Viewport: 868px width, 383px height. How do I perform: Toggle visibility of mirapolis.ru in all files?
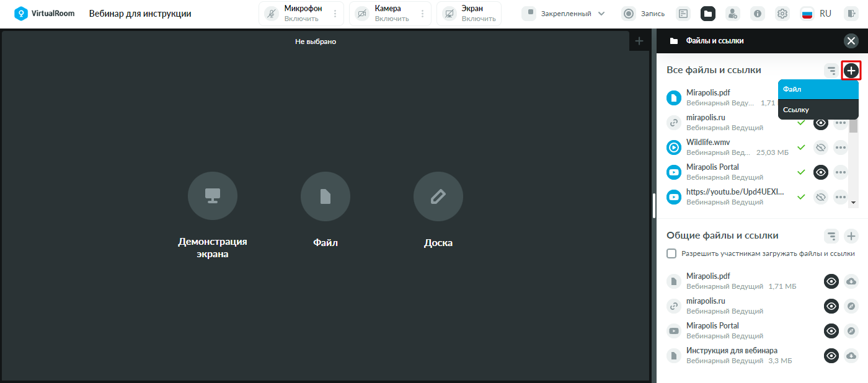(821, 123)
